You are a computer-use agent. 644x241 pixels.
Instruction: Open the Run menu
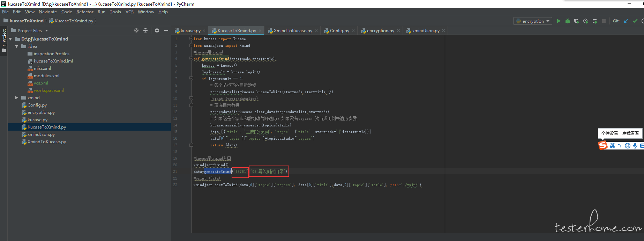coord(102,12)
